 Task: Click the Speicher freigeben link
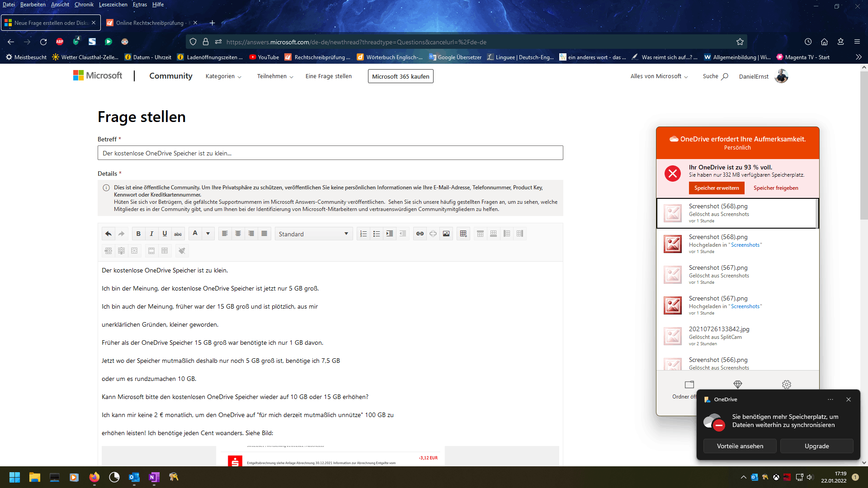click(776, 188)
